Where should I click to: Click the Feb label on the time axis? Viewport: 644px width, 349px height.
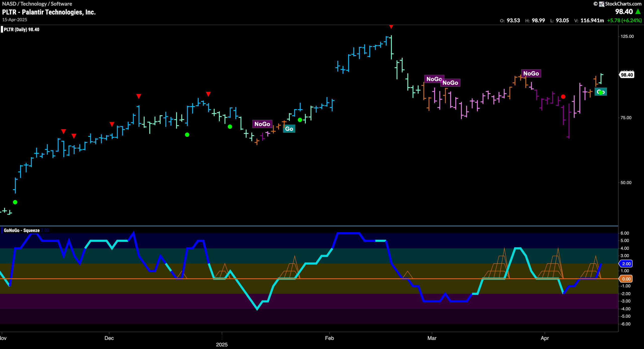click(329, 338)
